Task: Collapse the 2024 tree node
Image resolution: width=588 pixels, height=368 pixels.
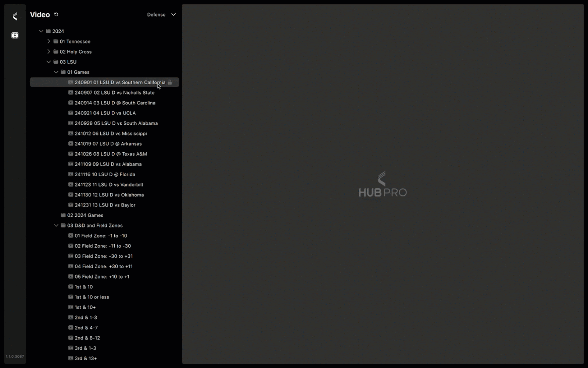Action: [x=41, y=31]
